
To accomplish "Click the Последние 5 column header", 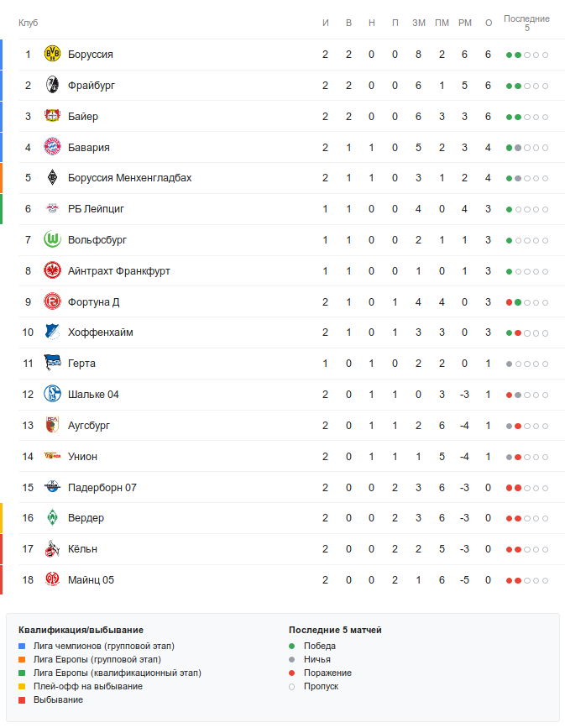I will coord(526,23).
